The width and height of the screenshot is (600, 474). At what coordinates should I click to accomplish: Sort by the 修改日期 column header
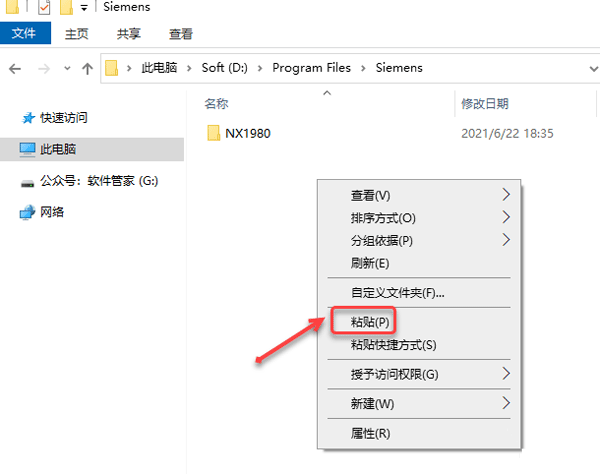485,104
